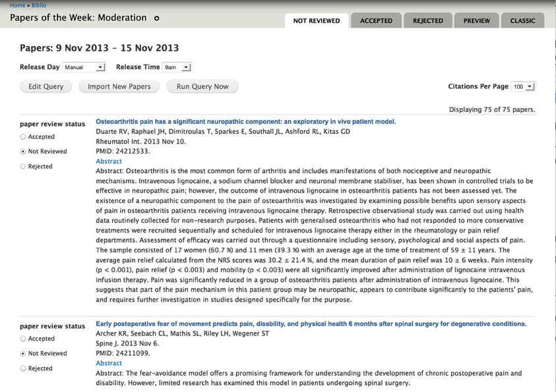This screenshot has height=392, width=556.
Task: Switch to the Not Reviewed tab
Action: 317,20
